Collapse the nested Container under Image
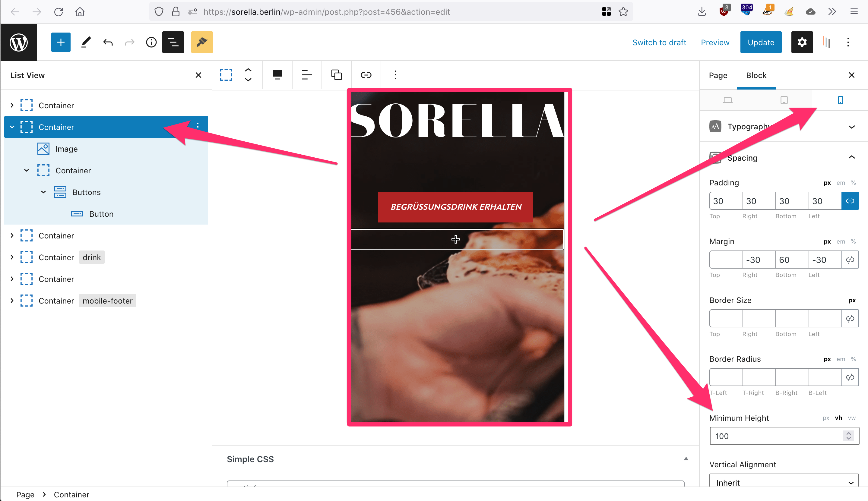Viewport: 868px width, 501px height. [27, 171]
